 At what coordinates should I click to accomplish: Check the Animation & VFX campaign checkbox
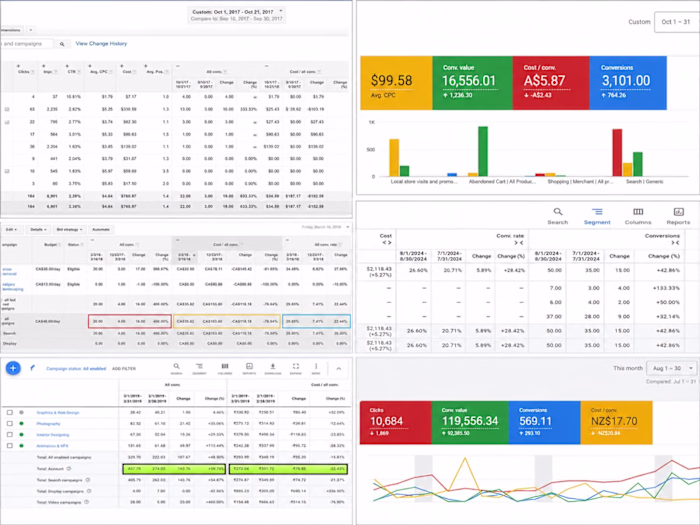coord(10,446)
